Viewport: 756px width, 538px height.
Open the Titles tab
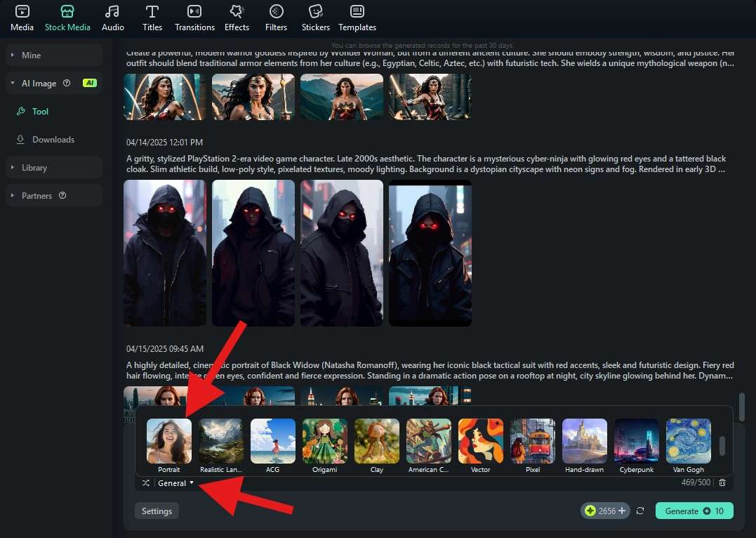point(152,18)
